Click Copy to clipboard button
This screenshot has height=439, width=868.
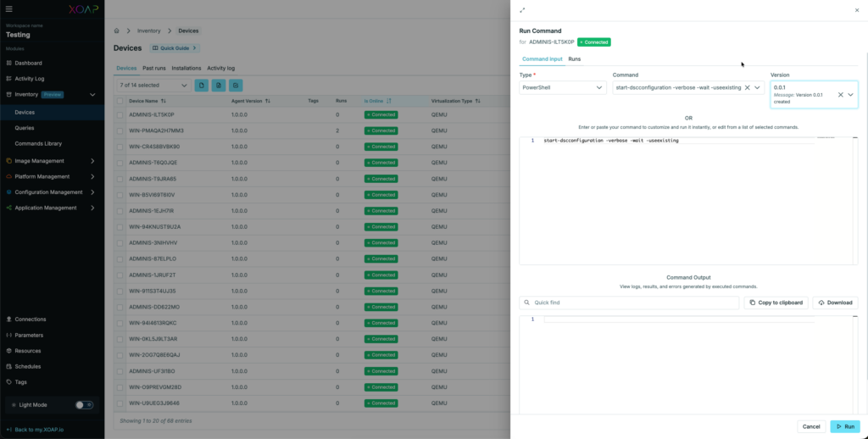point(776,303)
